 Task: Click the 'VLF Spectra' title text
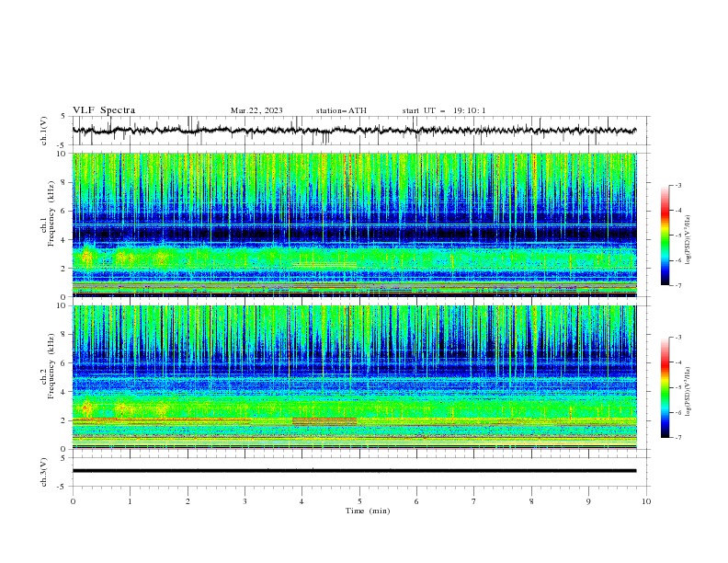tap(104, 110)
